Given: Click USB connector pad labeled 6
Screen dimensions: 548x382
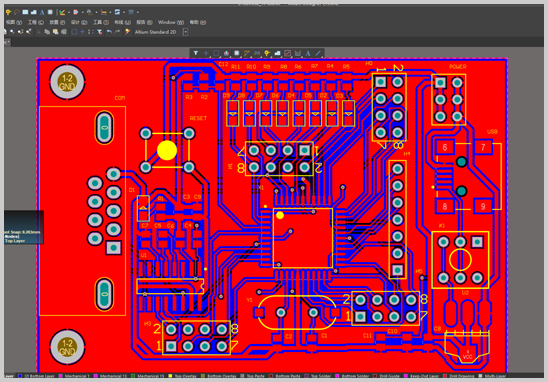Looking at the screenshot, I should [x=445, y=147].
